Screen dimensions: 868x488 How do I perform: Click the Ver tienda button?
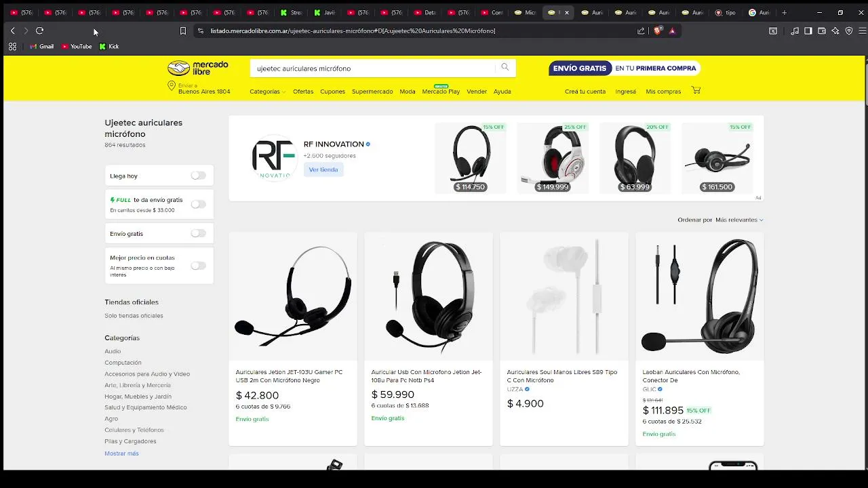(x=323, y=169)
